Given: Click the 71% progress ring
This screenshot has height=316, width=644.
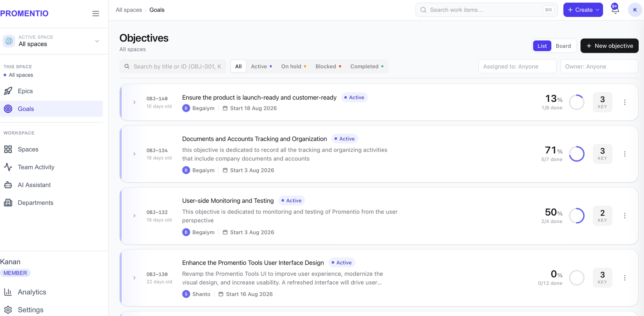Looking at the screenshot, I should coord(577,154).
